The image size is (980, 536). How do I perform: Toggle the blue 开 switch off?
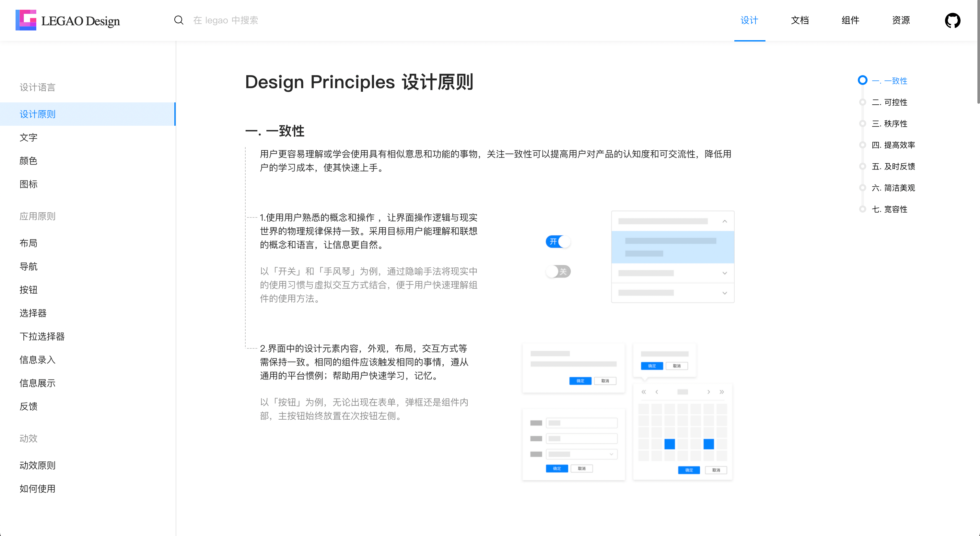[x=558, y=241]
